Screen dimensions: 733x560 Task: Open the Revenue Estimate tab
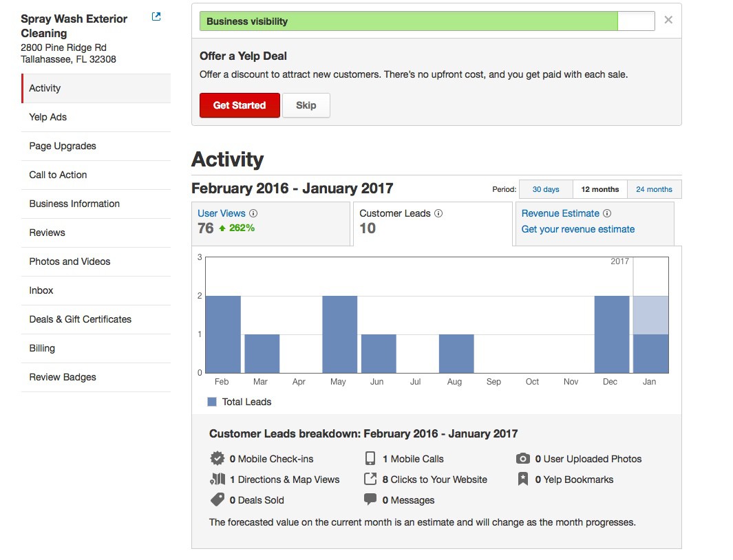pos(595,224)
